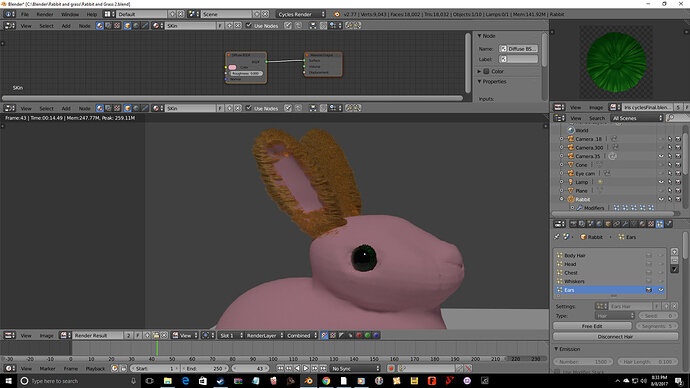The width and height of the screenshot is (690, 388).
Task: Open the Modifiers wrench tab icon
Action: (625, 224)
